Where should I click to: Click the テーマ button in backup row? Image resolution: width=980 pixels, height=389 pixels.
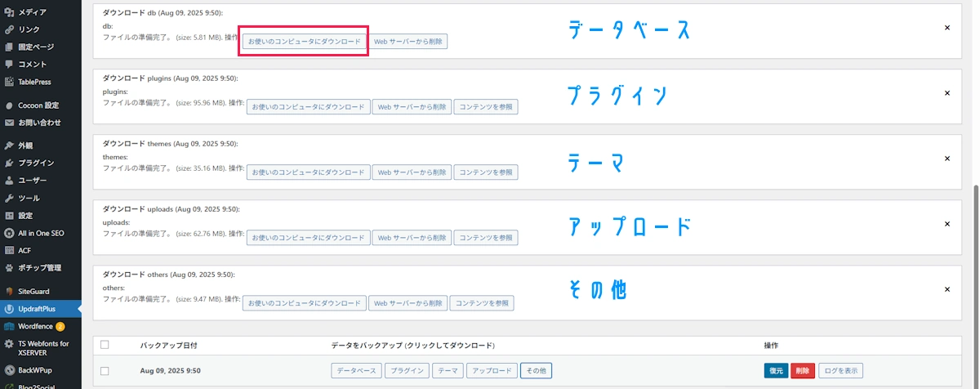[x=448, y=370]
